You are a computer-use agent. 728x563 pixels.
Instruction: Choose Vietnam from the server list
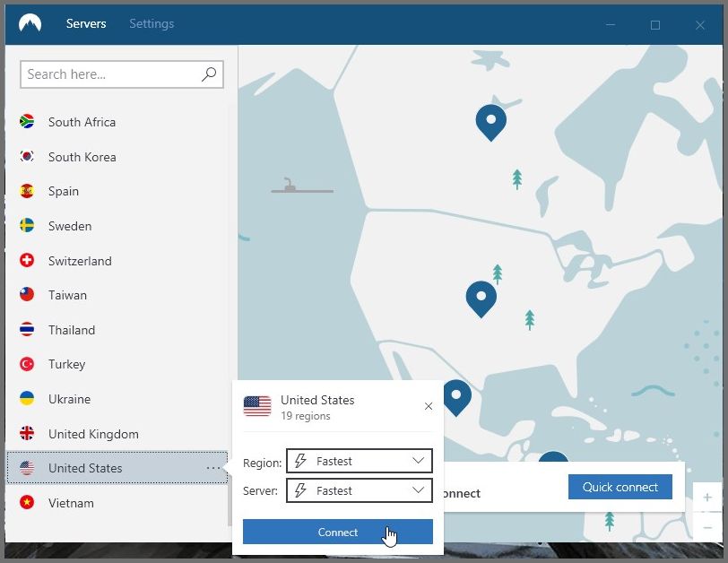point(117,503)
